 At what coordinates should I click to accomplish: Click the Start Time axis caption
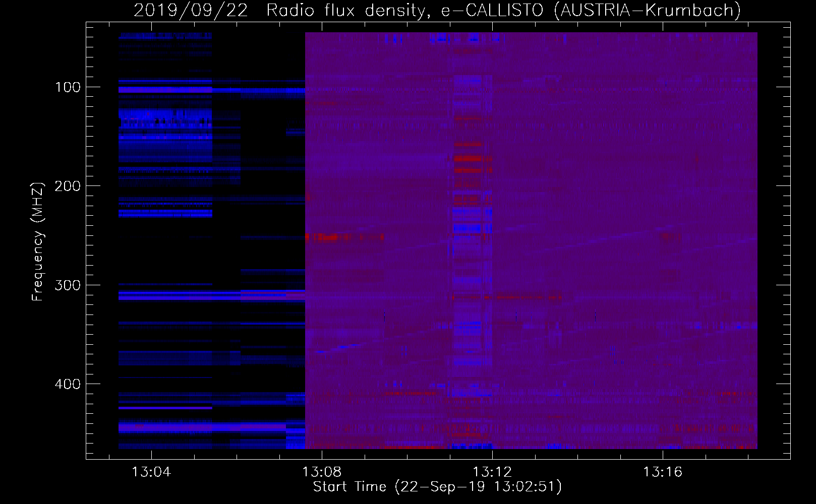point(437,487)
